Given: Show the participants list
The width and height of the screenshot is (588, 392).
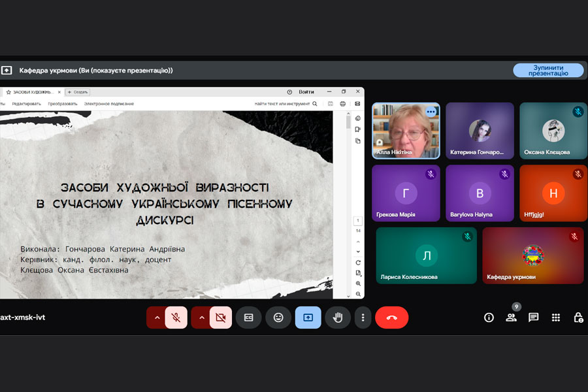Looking at the screenshot, I should pyautogui.click(x=511, y=318).
